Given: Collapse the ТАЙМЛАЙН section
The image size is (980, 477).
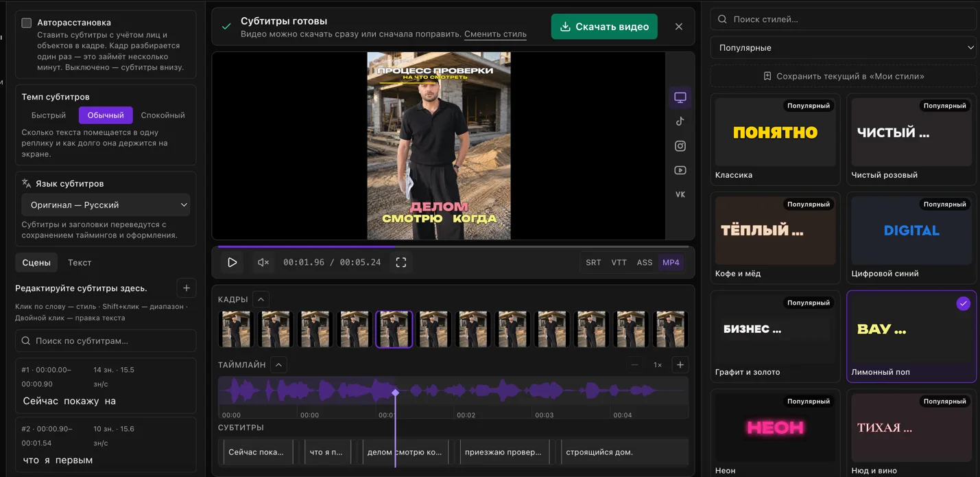Looking at the screenshot, I should tap(278, 365).
